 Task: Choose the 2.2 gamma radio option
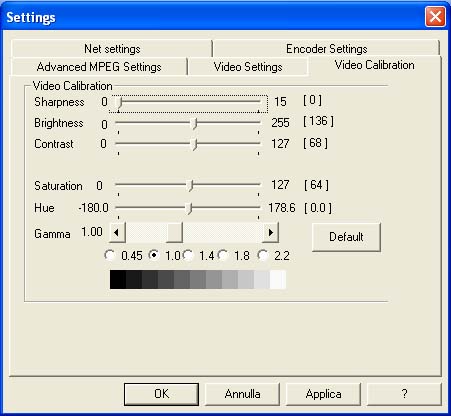coord(263,255)
